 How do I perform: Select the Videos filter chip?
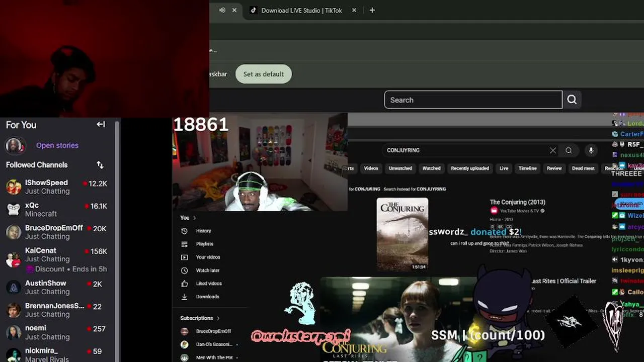coord(371,168)
